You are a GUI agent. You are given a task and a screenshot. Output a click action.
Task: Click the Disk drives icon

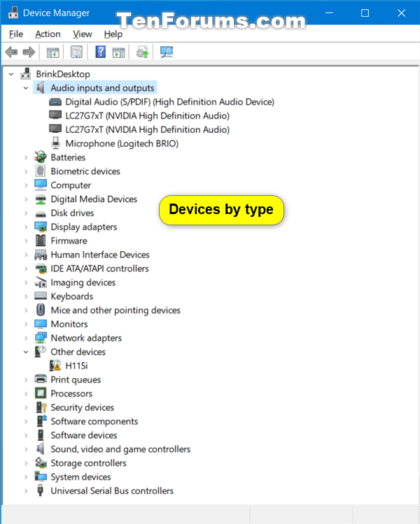pos(41,214)
